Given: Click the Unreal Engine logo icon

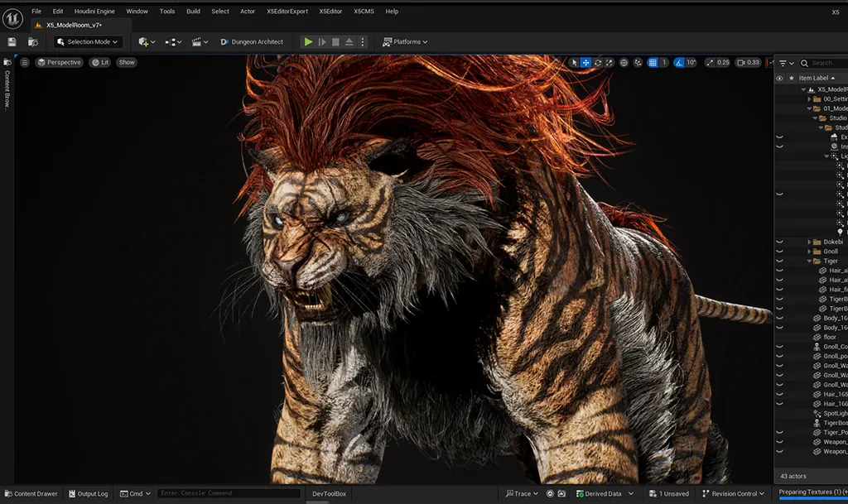Looking at the screenshot, I should (x=12, y=18).
